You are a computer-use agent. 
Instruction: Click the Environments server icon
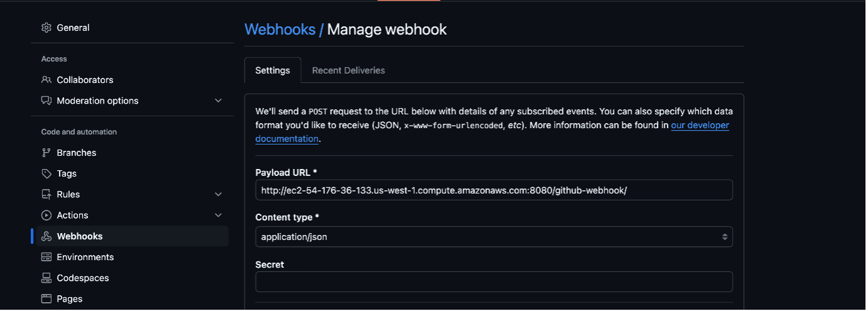point(46,257)
